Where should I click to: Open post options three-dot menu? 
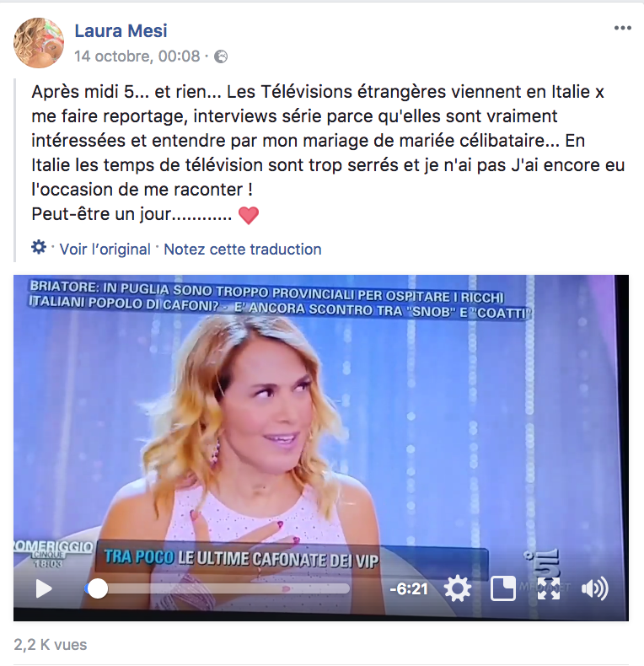[623, 28]
